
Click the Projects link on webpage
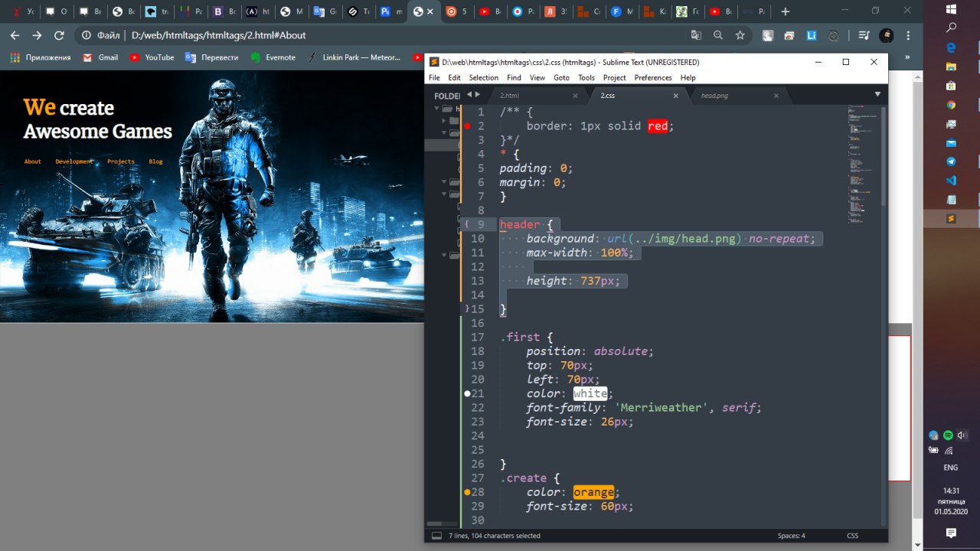point(121,161)
